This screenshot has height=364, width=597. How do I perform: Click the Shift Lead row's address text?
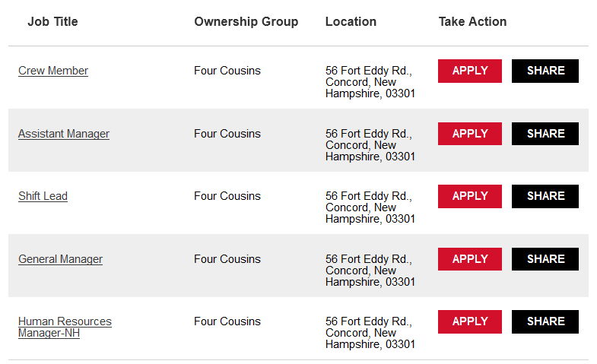pos(370,207)
